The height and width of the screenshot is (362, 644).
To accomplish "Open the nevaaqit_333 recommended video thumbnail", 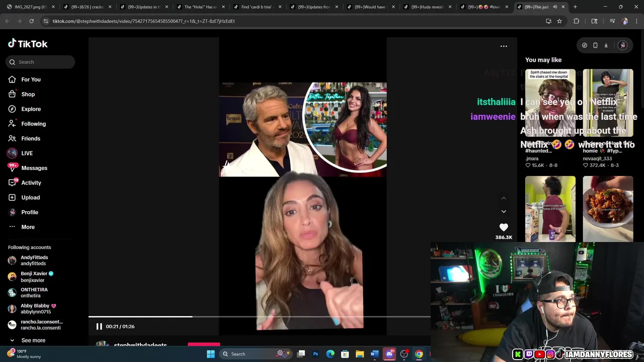I will coord(608,103).
